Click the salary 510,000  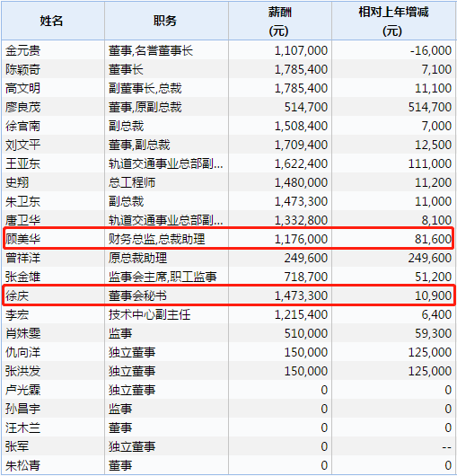coord(306,333)
